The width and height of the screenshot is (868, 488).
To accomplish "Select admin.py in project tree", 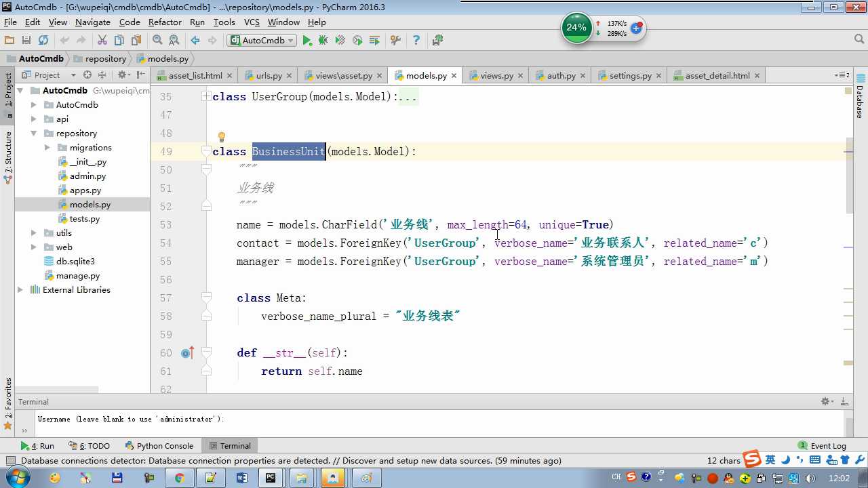I will pyautogui.click(x=87, y=176).
